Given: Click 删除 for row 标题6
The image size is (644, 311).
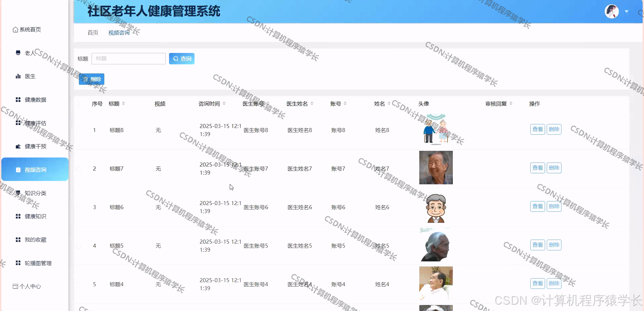Looking at the screenshot, I should click(554, 206).
